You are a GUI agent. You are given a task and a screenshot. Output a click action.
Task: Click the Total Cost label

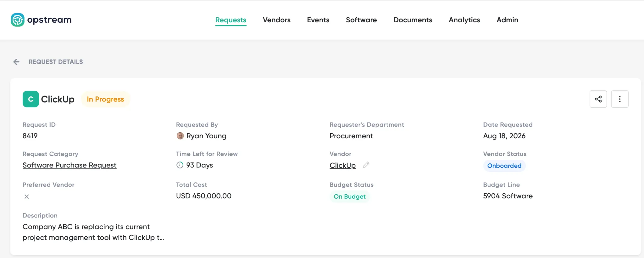click(192, 185)
